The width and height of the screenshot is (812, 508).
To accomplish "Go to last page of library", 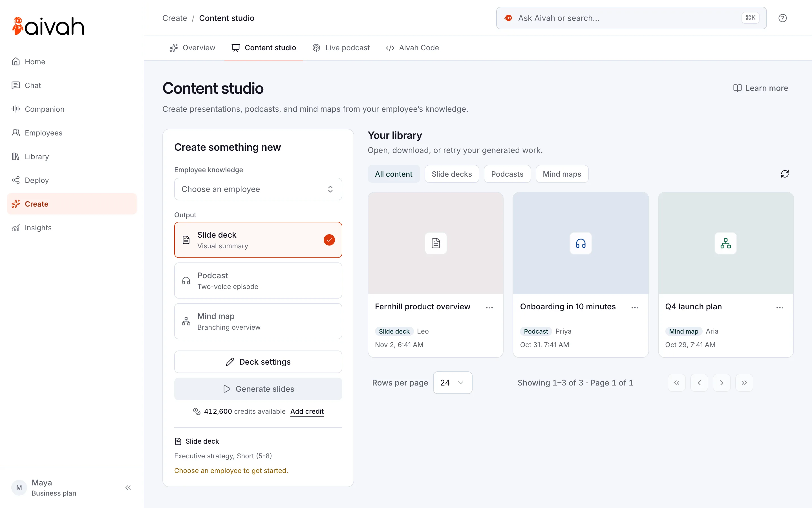I will click(744, 383).
